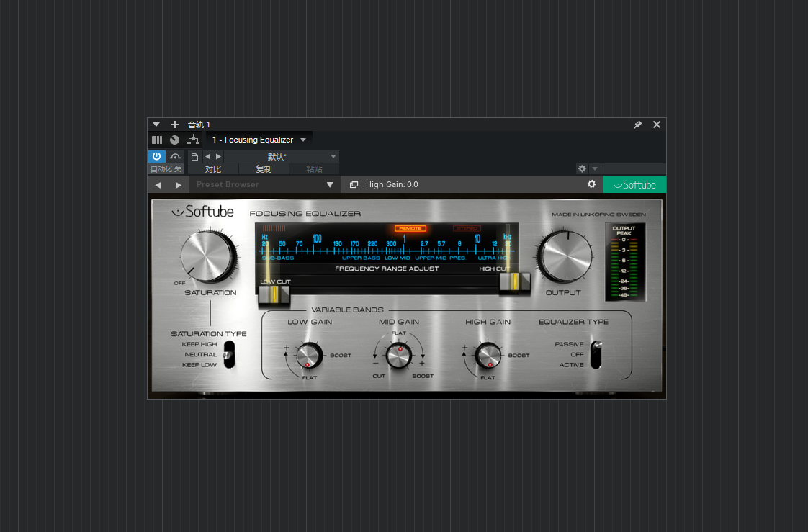Click the channel strip icon below the track name

point(157,140)
